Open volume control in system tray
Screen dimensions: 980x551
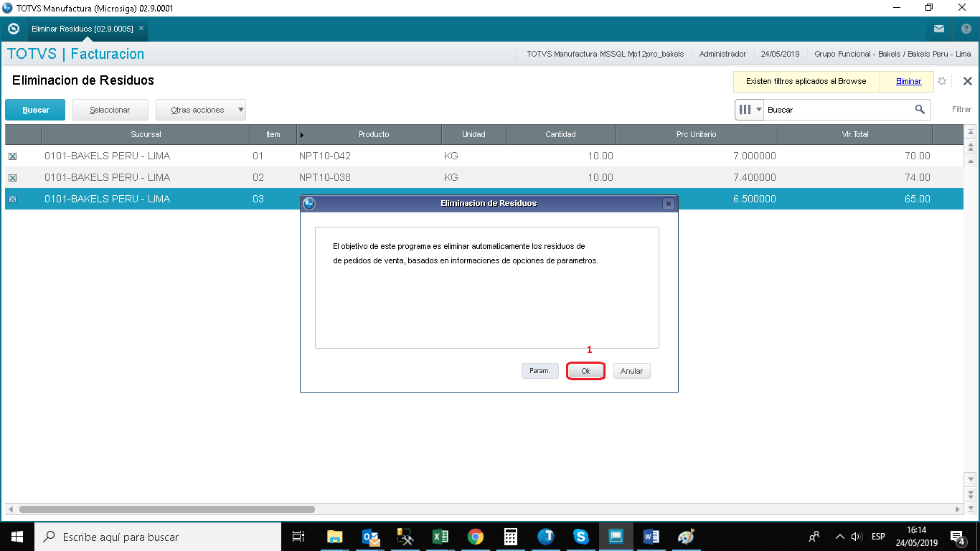tap(857, 537)
